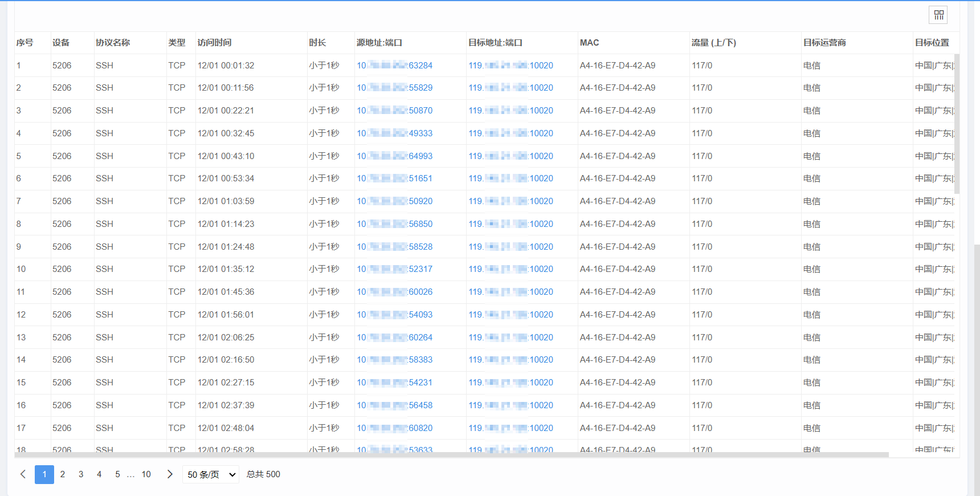
Task: Click the 117/0 traffic cell in row 6
Action: pos(702,178)
